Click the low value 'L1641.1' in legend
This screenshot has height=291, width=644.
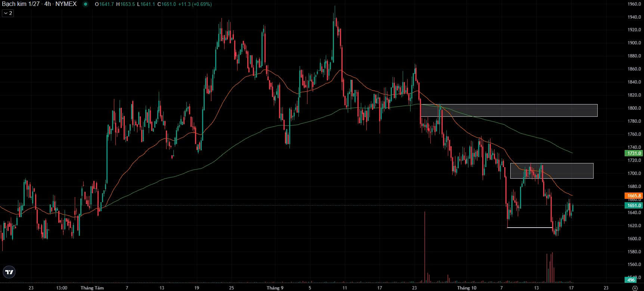tap(146, 4)
